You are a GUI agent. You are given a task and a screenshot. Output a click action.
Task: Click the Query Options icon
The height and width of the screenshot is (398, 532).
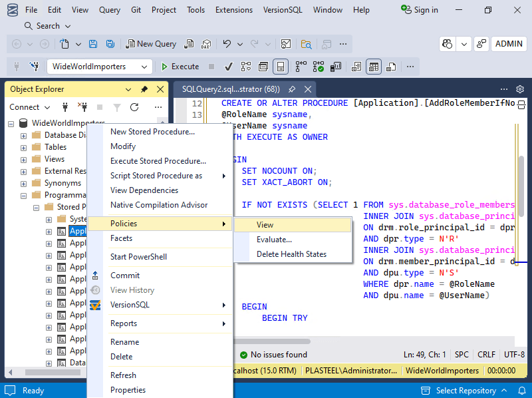[x=263, y=67]
